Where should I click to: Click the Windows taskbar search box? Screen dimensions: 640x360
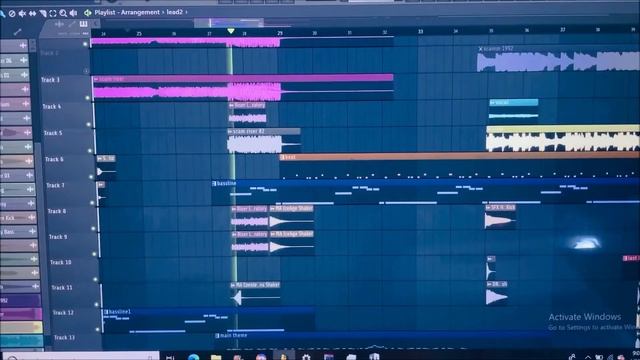pos(80,357)
